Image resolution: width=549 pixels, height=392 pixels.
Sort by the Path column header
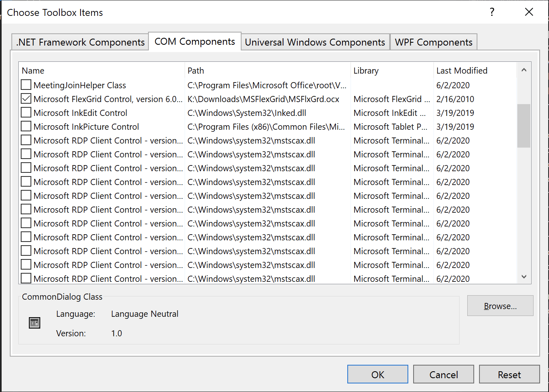click(x=268, y=70)
